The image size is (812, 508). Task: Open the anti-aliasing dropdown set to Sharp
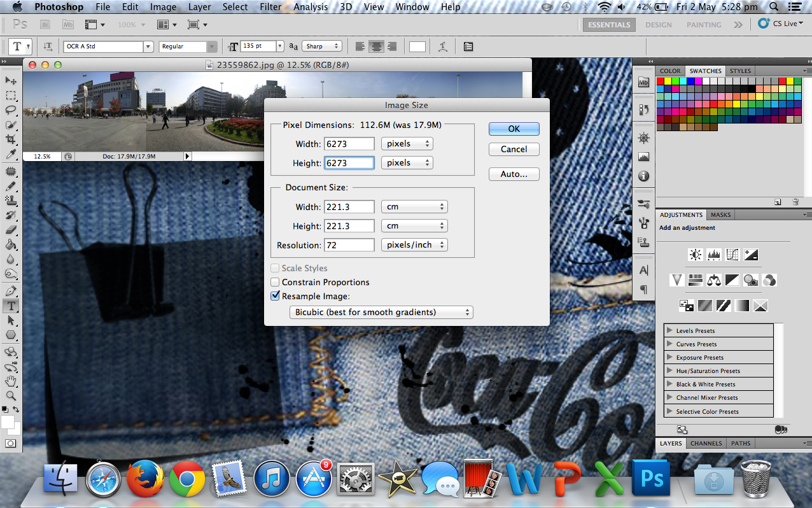pyautogui.click(x=322, y=46)
